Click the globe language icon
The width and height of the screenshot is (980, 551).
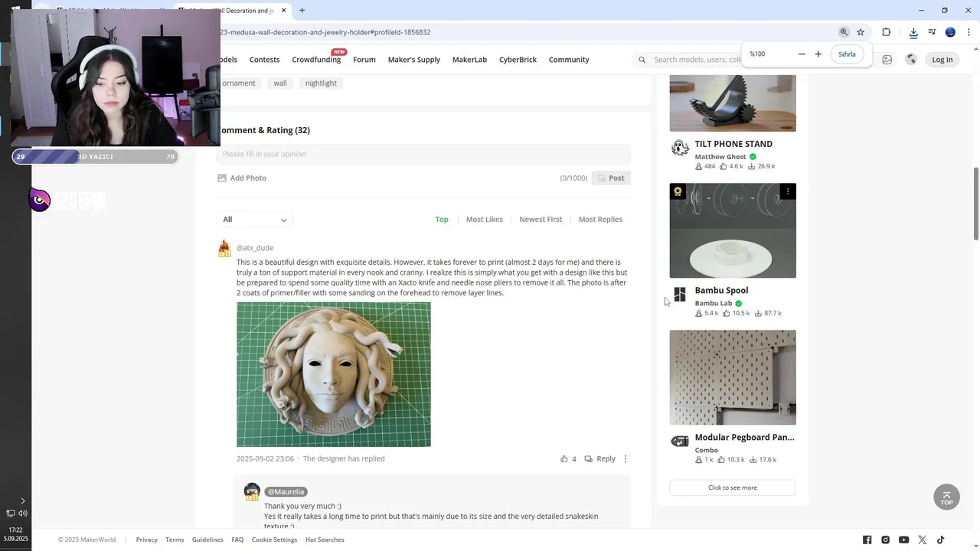[x=911, y=60]
